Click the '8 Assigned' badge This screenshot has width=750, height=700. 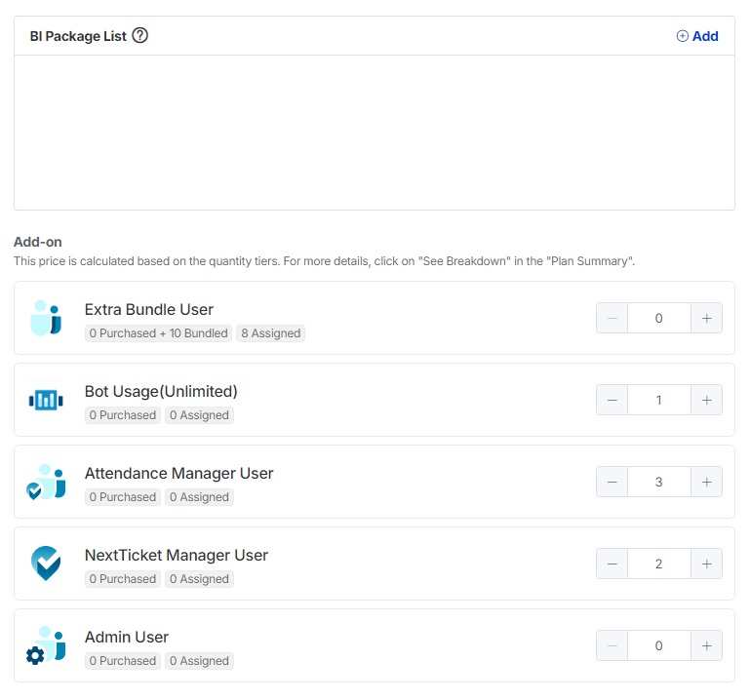click(271, 333)
